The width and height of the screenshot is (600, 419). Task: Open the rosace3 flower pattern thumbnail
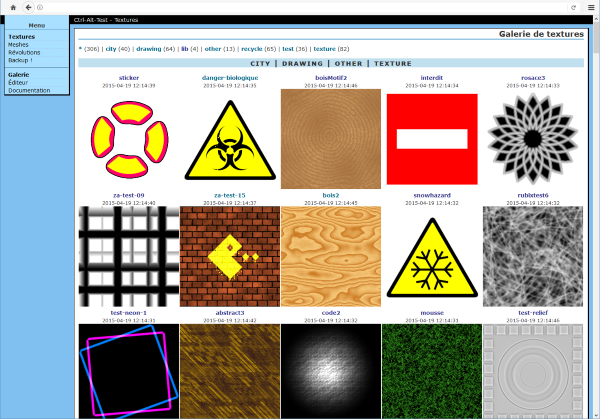click(x=533, y=139)
